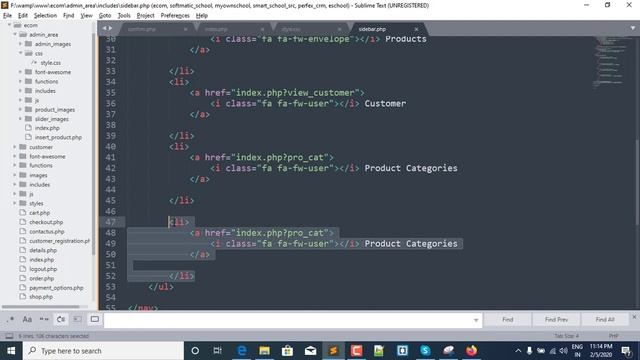Open Microsoft Edge from the taskbar
The width and height of the screenshot is (640, 360).
pyautogui.click(x=242, y=351)
